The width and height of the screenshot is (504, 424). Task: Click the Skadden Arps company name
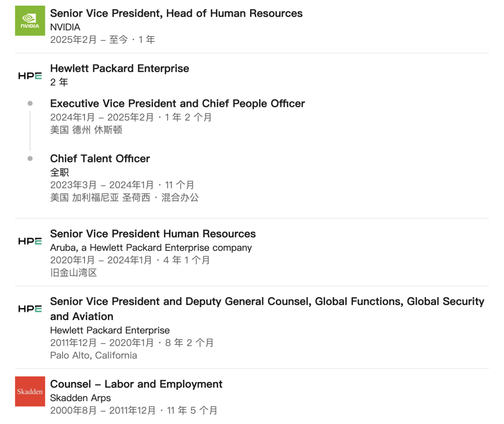(x=80, y=398)
